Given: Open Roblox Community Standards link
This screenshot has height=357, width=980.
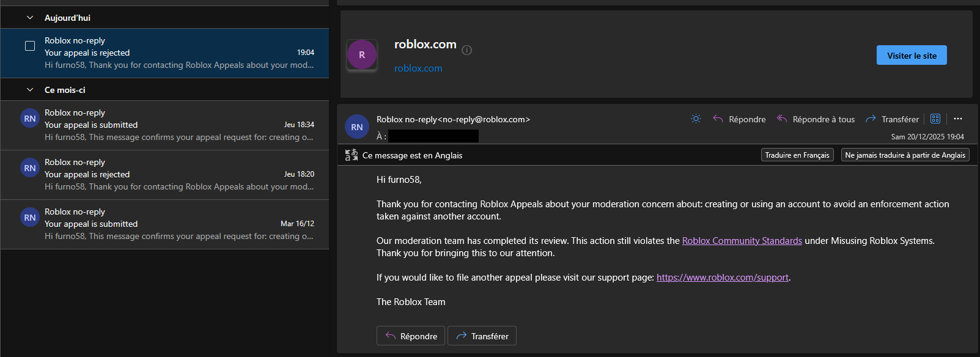Looking at the screenshot, I should click(742, 241).
